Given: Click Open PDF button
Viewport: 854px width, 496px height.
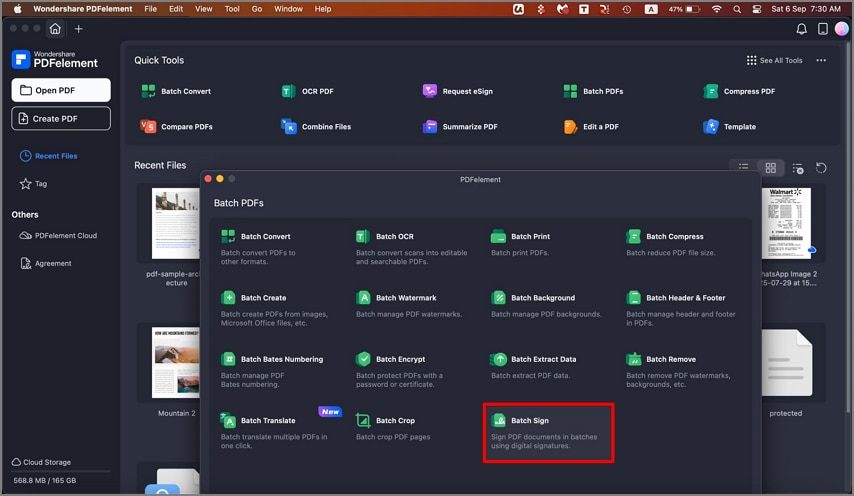Looking at the screenshot, I should click(x=61, y=90).
